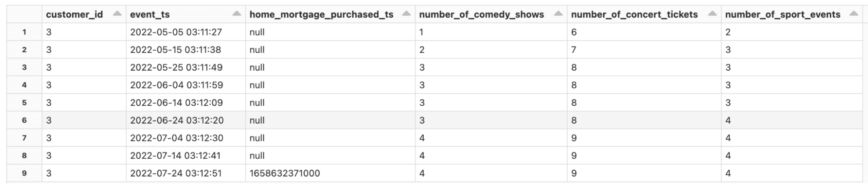Select the number_of_concert_tickets header label
Screen dimensions: 868x186
pos(634,14)
